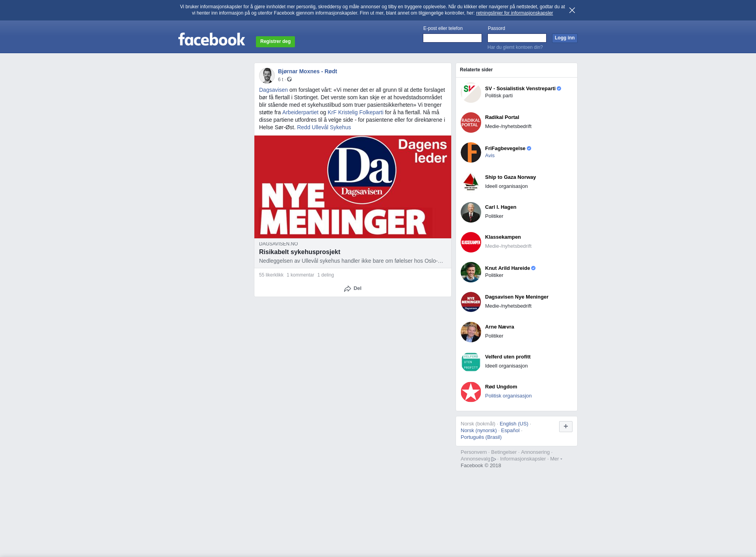Open SV Sosialistisk Venstreparti page avatar
The width and height of the screenshot is (756, 557).
pyautogui.click(x=471, y=93)
